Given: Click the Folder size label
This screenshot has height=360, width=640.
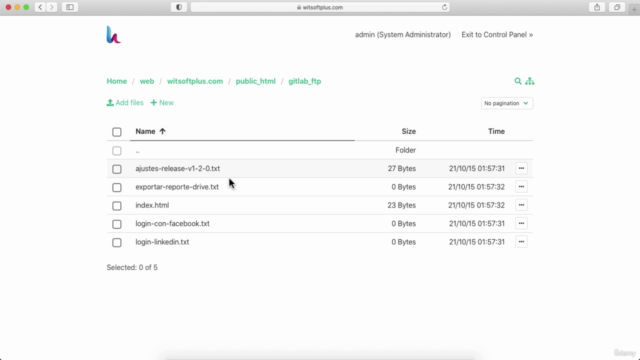Looking at the screenshot, I should [405, 150].
